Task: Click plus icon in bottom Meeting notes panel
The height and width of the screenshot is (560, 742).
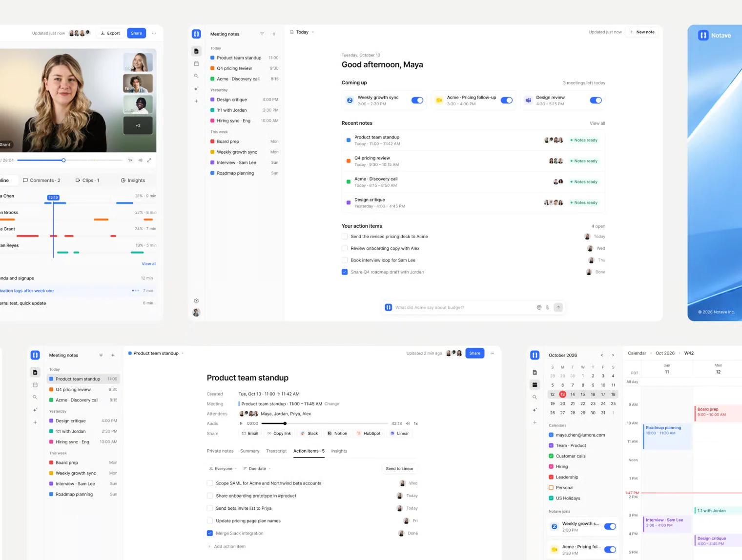Action: click(113, 355)
